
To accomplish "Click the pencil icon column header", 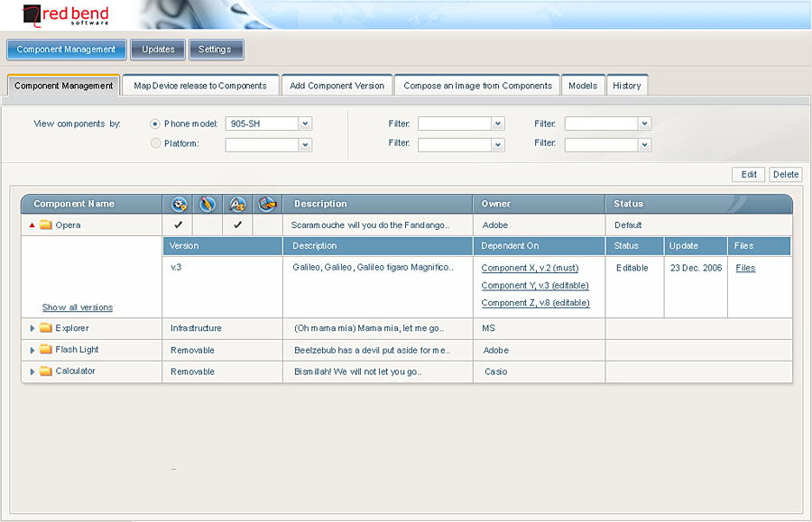I will [208, 204].
